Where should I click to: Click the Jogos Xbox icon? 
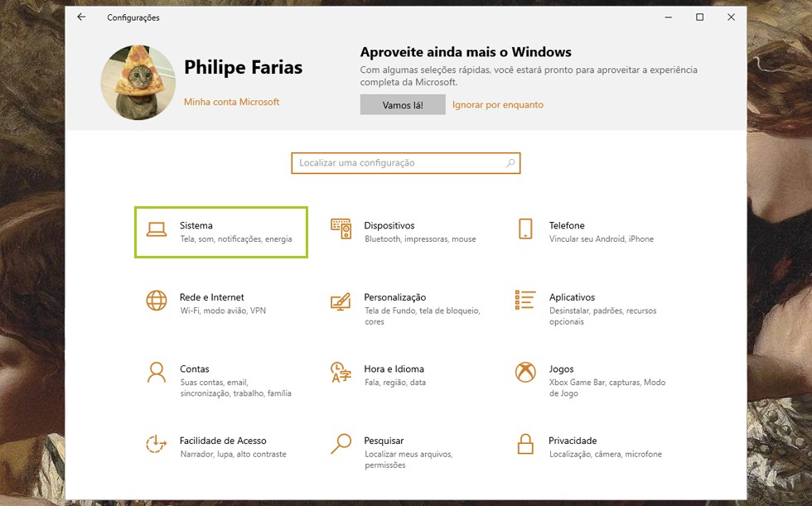tap(525, 372)
